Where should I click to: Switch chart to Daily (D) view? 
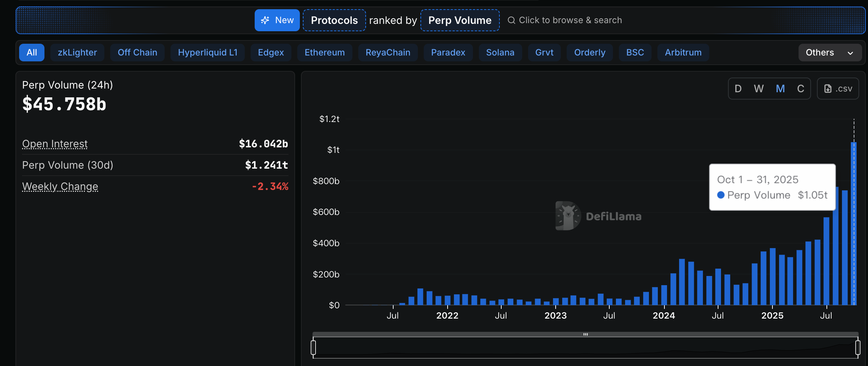tap(738, 89)
